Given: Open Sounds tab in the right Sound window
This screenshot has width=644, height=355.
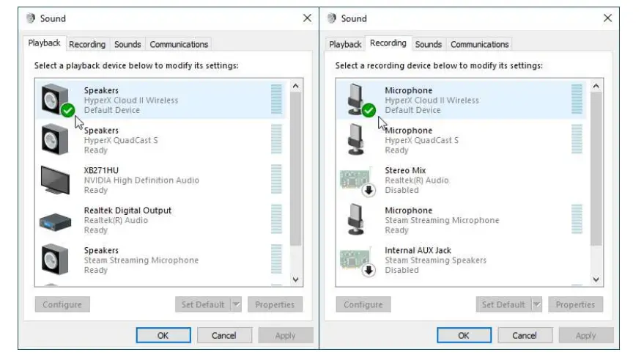Looking at the screenshot, I should point(428,45).
